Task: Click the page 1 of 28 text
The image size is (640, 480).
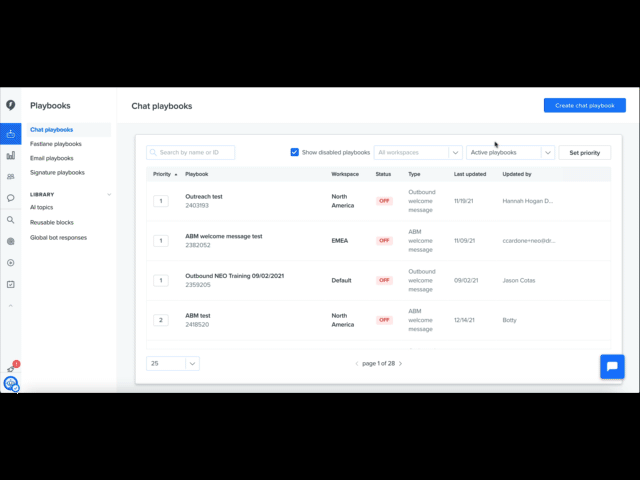Action: (378, 364)
